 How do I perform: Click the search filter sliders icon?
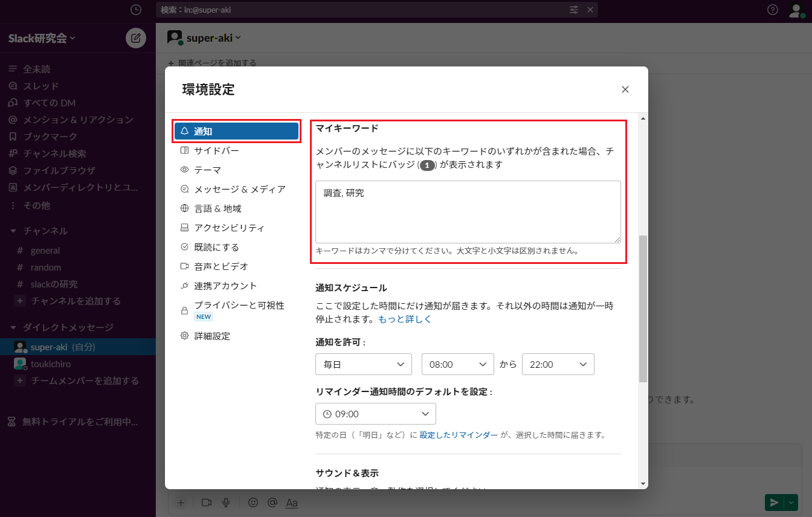tap(574, 10)
